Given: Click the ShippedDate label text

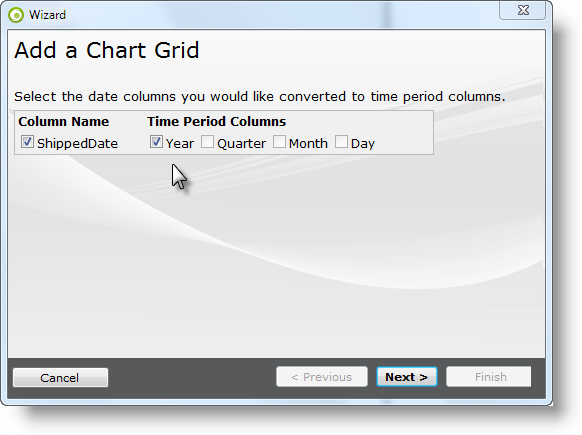Looking at the screenshot, I should [77, 143].
